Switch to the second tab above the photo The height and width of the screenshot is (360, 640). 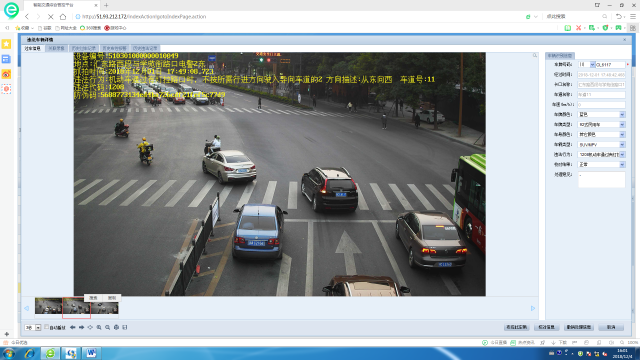pos(56,48)
